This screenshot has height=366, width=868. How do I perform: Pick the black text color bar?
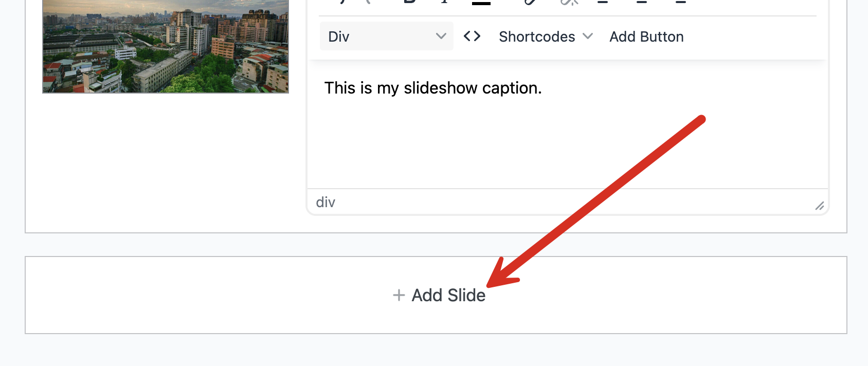481,3
